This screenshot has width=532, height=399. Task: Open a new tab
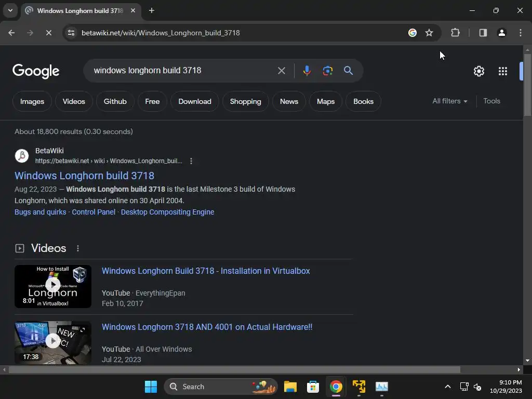(152, 10)
